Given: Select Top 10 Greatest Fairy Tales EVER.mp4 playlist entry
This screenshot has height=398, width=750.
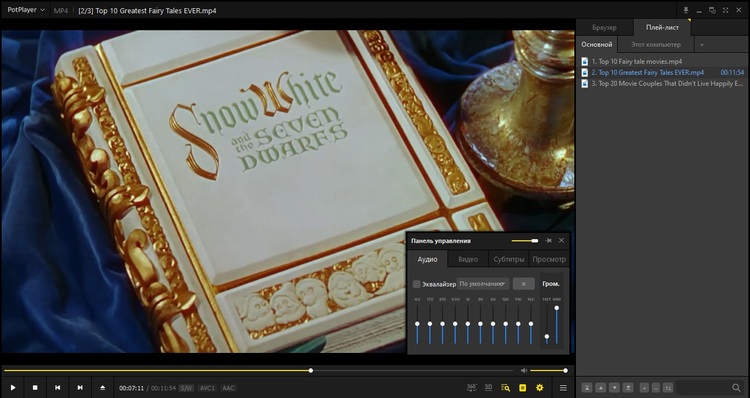Looking at the screenshot, I should pyautogui.click(x=662, y=72).
